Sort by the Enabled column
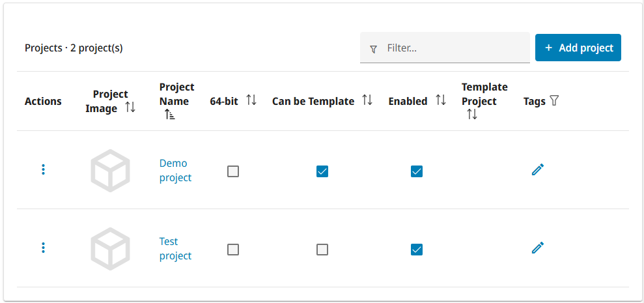Viewport: 644px width, 303px height. pos(441,100)
